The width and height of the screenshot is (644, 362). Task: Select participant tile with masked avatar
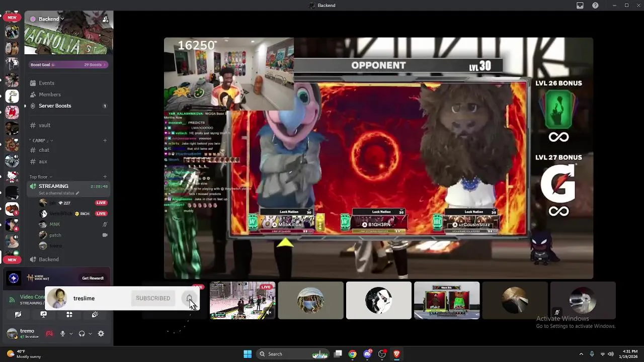click(310, 300)
